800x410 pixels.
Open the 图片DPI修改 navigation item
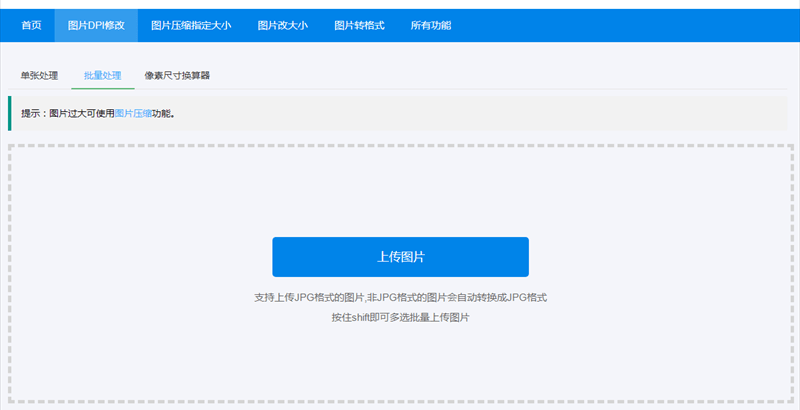pos(96,24)
